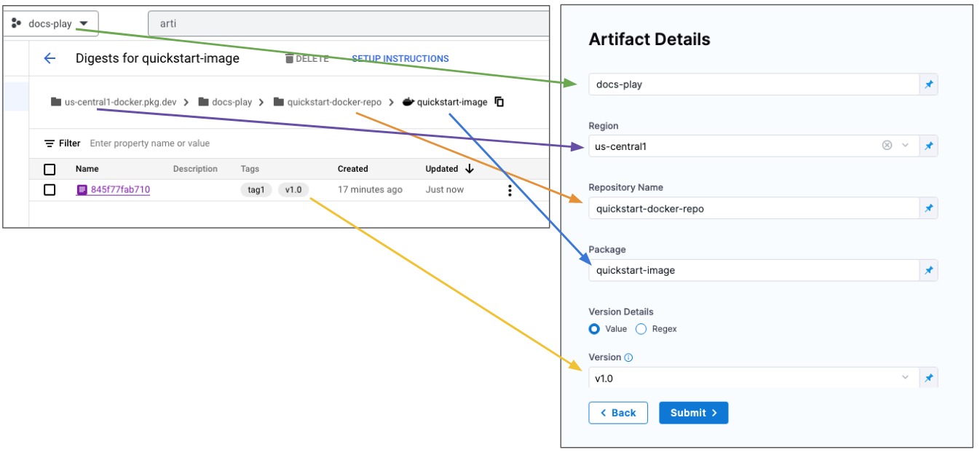The width and height of the screenshot is (980, 455).
Task: Check the box for digest 845f77fab710
Action: [x=50, y=190]
